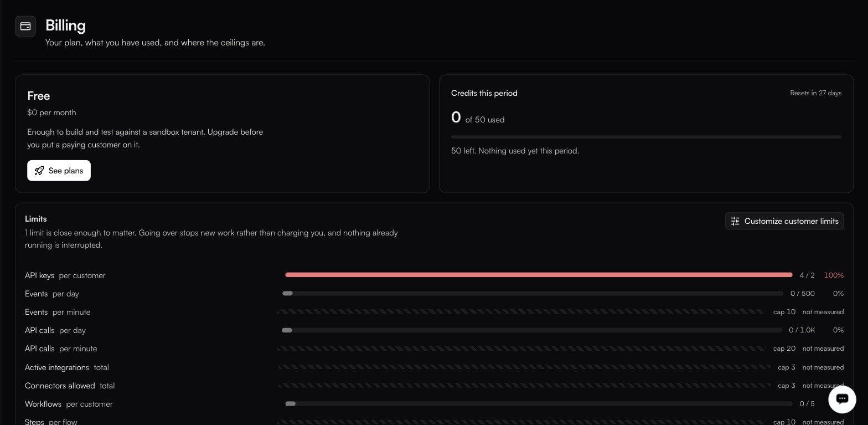Click 'Resets in 27 days' text

tap(815, 93)
